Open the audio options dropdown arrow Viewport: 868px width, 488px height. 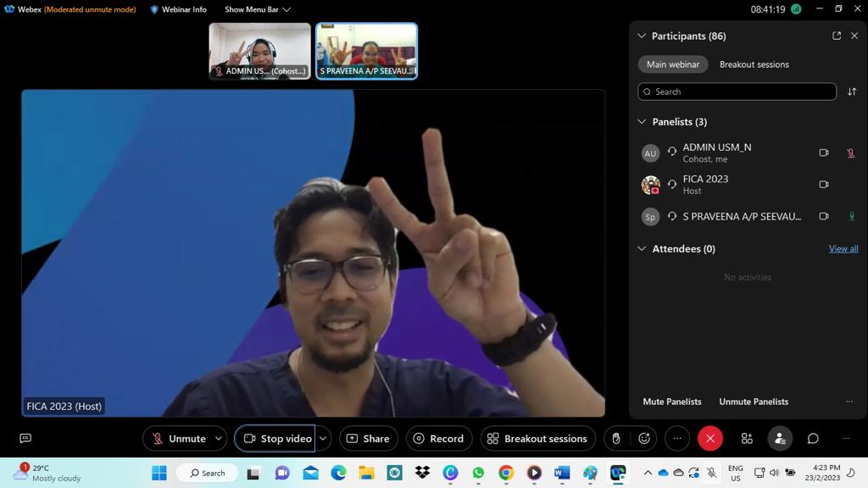219,438
